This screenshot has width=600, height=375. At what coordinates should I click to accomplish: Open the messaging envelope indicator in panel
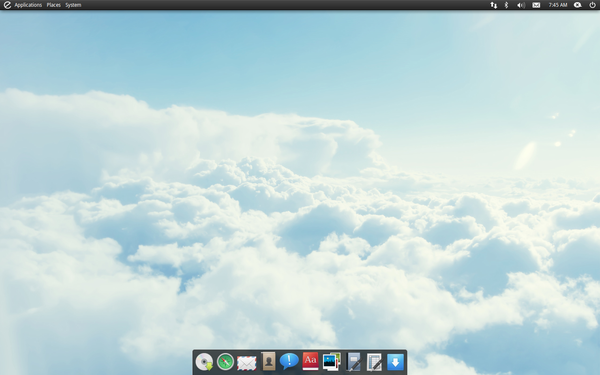pyautogui.click(x=536, y=5)
